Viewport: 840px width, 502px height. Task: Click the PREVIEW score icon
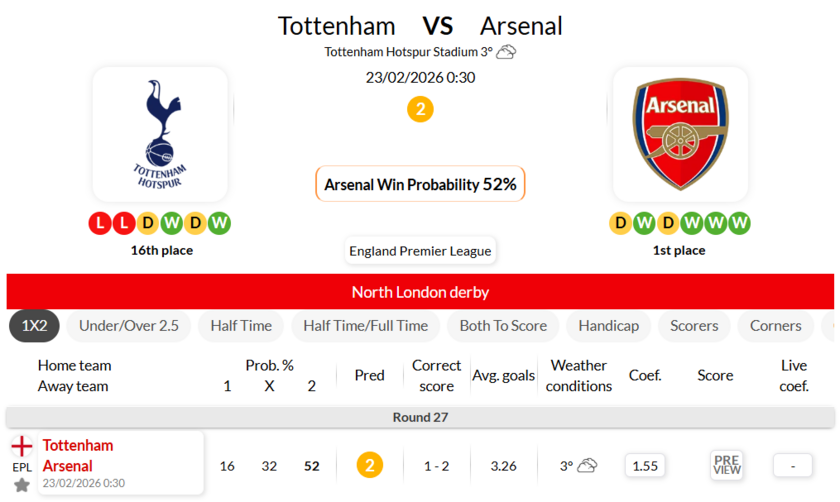tap(727, 465)
